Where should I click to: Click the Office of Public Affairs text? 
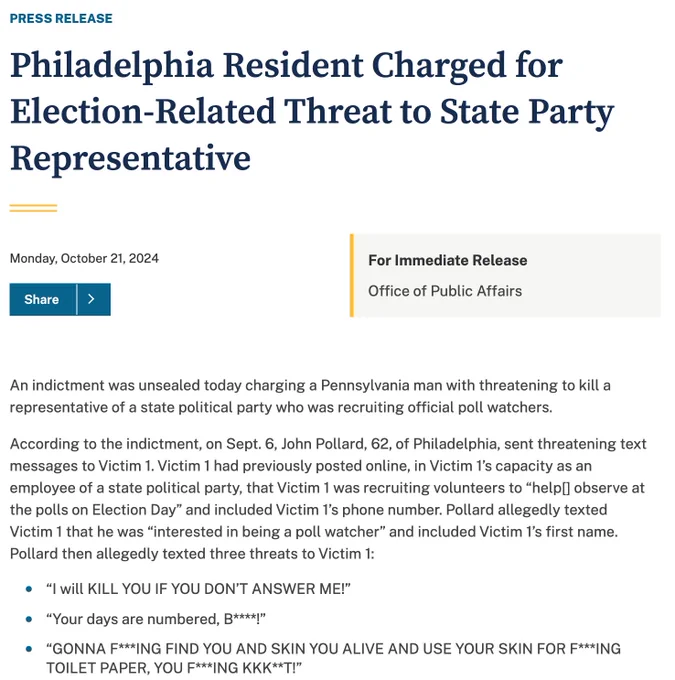click(444, 291)
